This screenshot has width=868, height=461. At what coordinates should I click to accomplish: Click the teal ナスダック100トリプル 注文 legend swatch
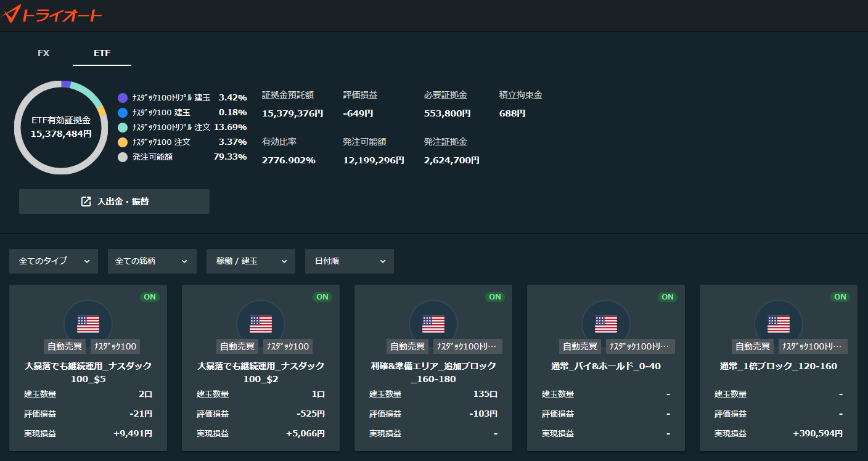(123, 127)
